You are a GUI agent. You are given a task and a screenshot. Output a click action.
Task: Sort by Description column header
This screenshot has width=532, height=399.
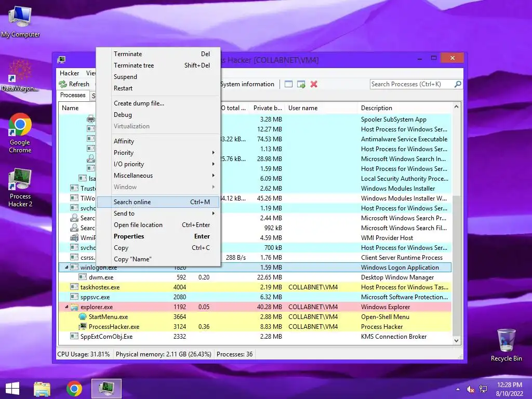377,108
